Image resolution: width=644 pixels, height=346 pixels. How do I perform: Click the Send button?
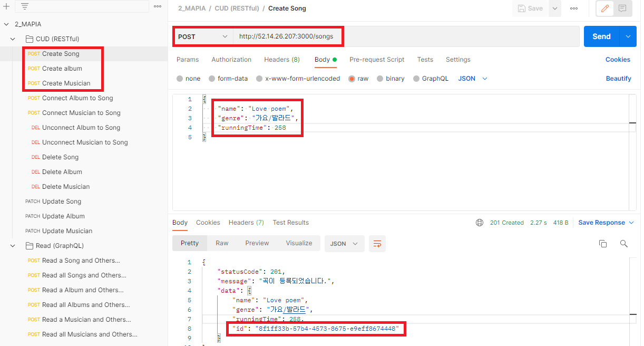(601, 36)
